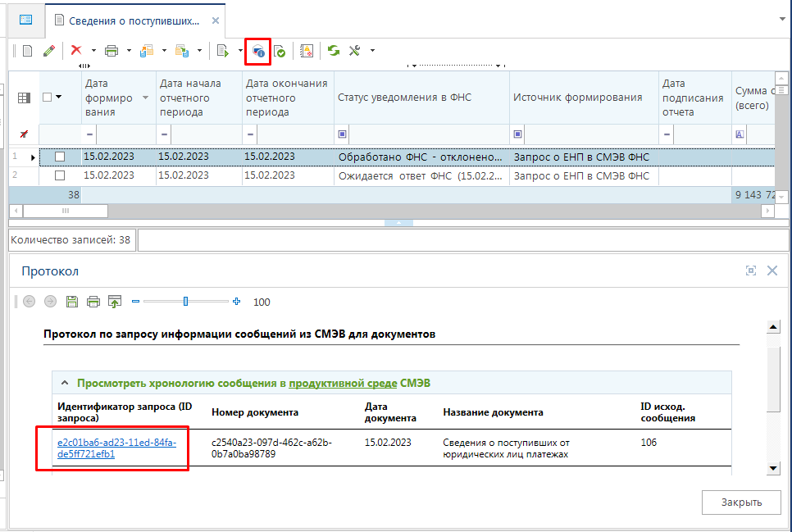
Task: Open the Статус уведомления filter condition button
Action: pyautogui.click(x=342, y=134)
